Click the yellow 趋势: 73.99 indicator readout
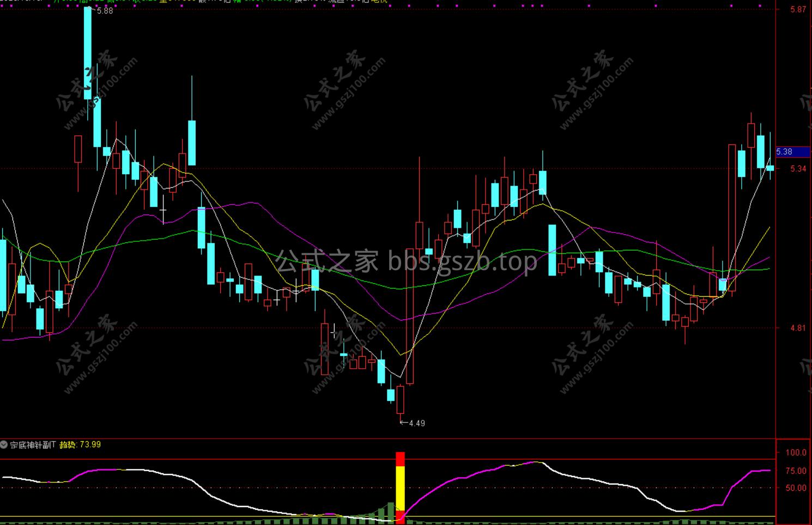The height and width of the screenshot is (525, 812). pos(80,444)
